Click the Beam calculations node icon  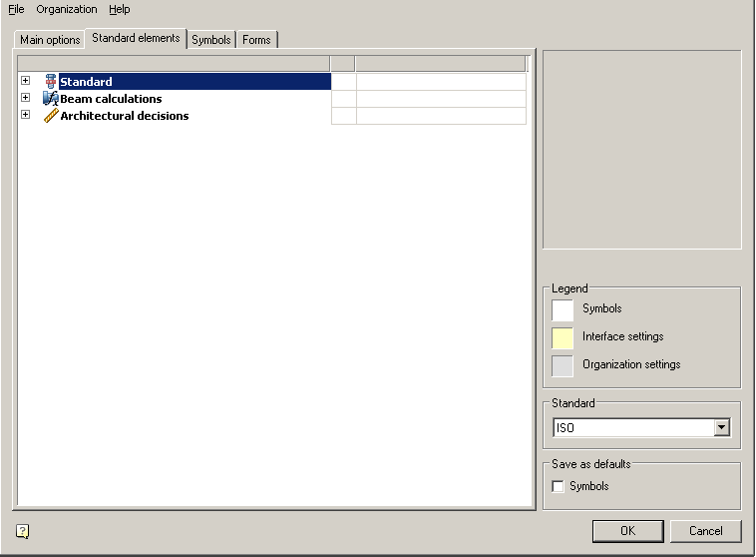pos(51,99)
